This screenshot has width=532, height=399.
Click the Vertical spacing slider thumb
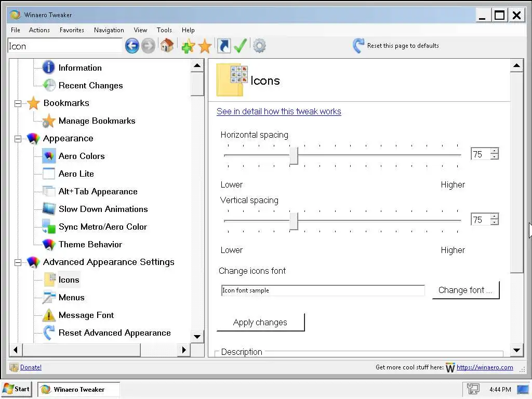click(x=294, y=221)
